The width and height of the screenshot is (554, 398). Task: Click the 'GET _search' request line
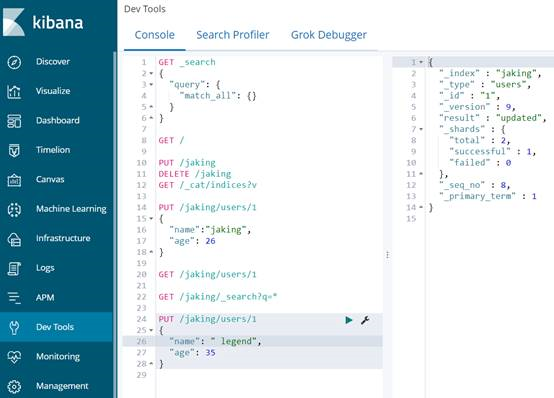coord(187,62)
